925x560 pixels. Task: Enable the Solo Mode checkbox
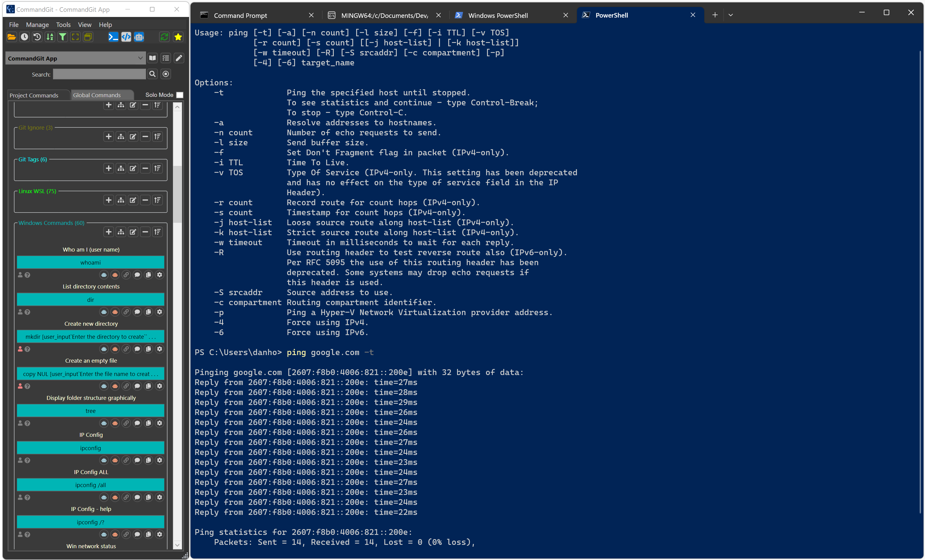(180, 95)
